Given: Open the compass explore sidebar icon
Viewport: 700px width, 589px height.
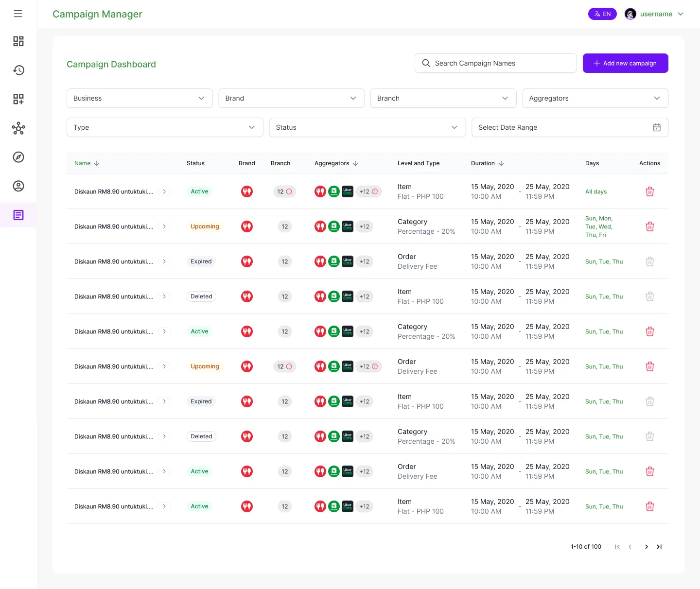Looking at the screenshot, I should click(18, 157).
